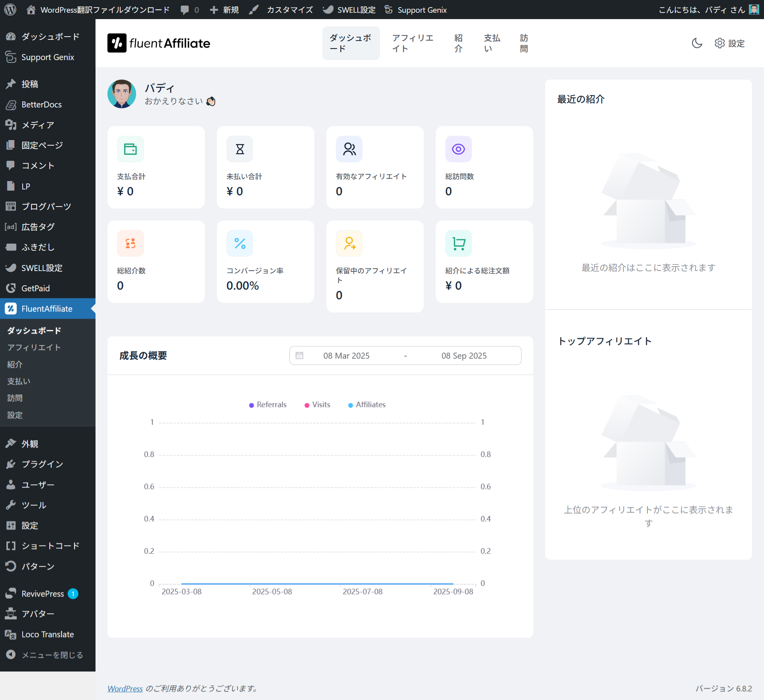Viewport: 764px width, 700px height.
Task: Select the ダッシュボード tab in FluentAffiliate header
Action: (351, 43)
